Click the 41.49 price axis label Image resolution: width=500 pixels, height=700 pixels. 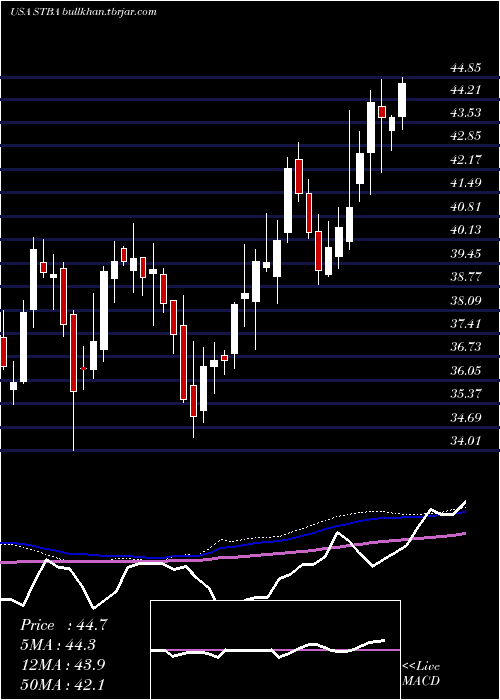(466, 183)
